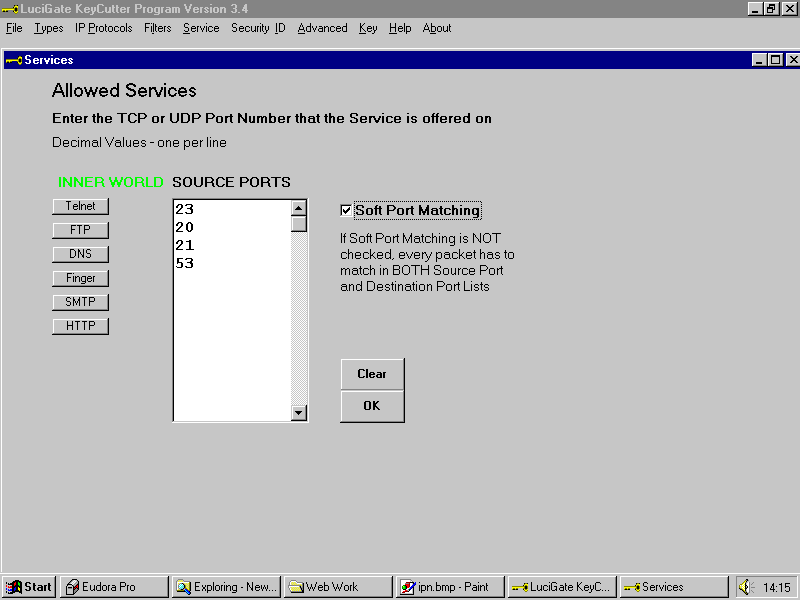Restore the LuciGate KeyCutter main window
This screenshot has width=800, height=600.
[x=771, y=9]
